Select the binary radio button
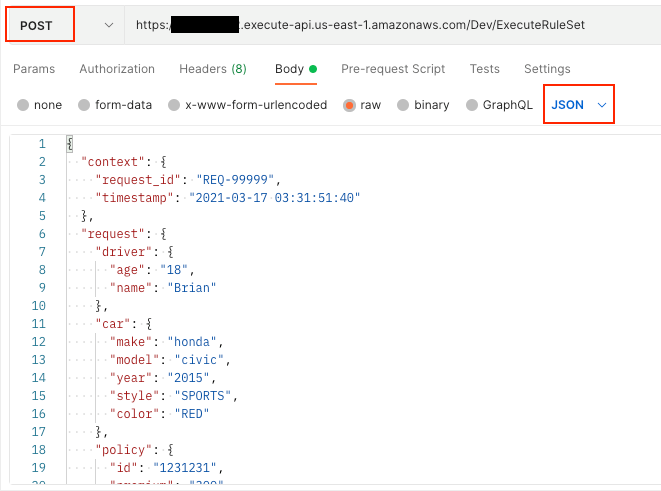 (x=403, y=105)
